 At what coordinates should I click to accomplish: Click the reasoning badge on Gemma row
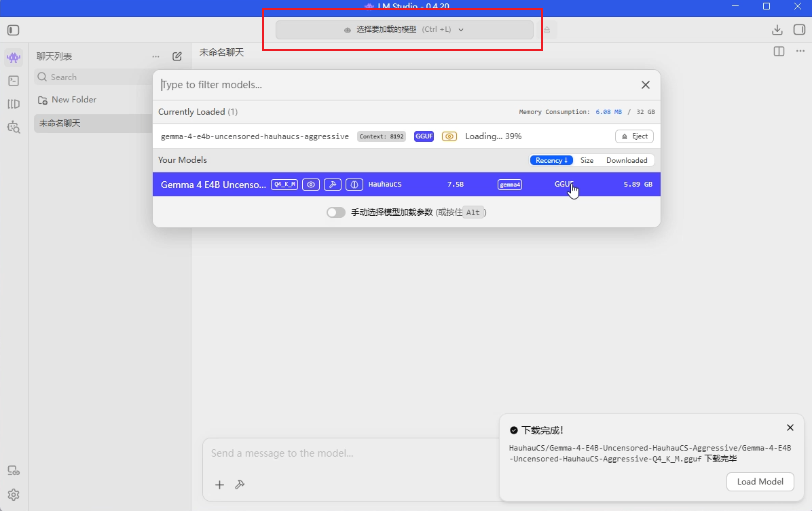tap(354, 185)
